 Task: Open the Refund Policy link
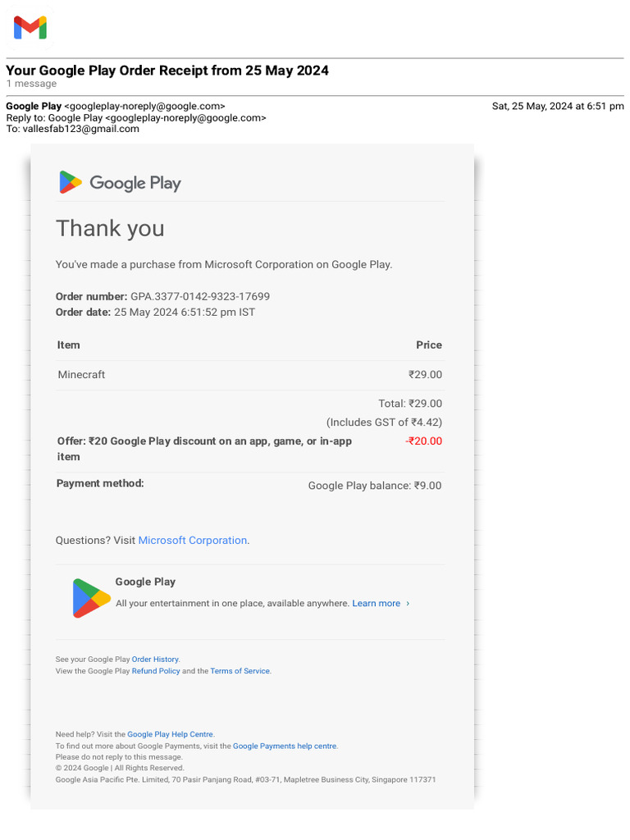(156, 671)
